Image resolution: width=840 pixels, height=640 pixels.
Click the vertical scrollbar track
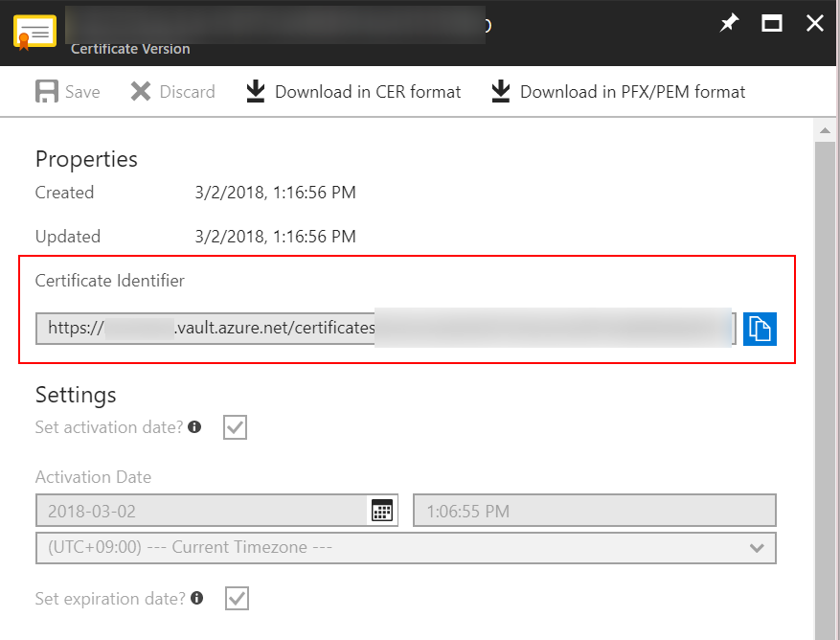(x=825, y=383)
